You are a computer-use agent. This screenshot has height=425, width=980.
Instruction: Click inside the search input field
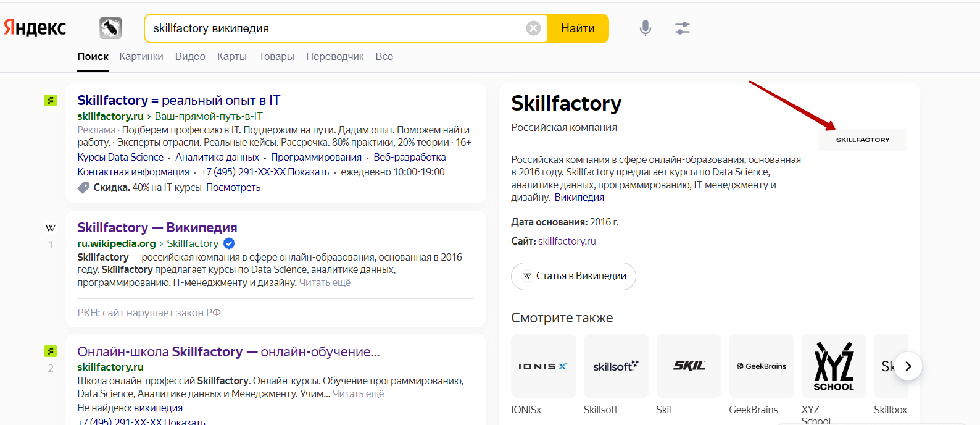click(333, 28)
